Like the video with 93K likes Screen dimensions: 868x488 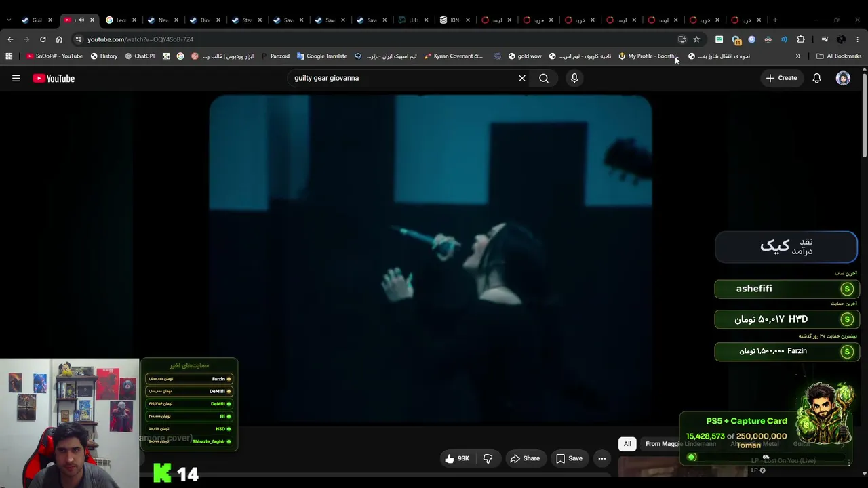pyautogui.click(x=457, y=459)
